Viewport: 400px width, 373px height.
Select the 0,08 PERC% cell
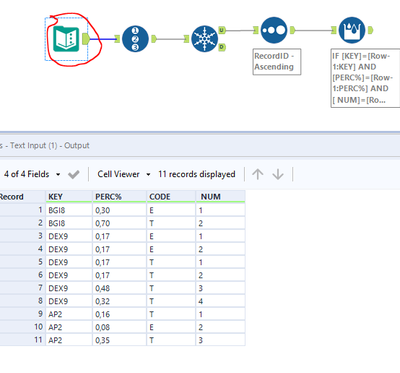(119, 327)
